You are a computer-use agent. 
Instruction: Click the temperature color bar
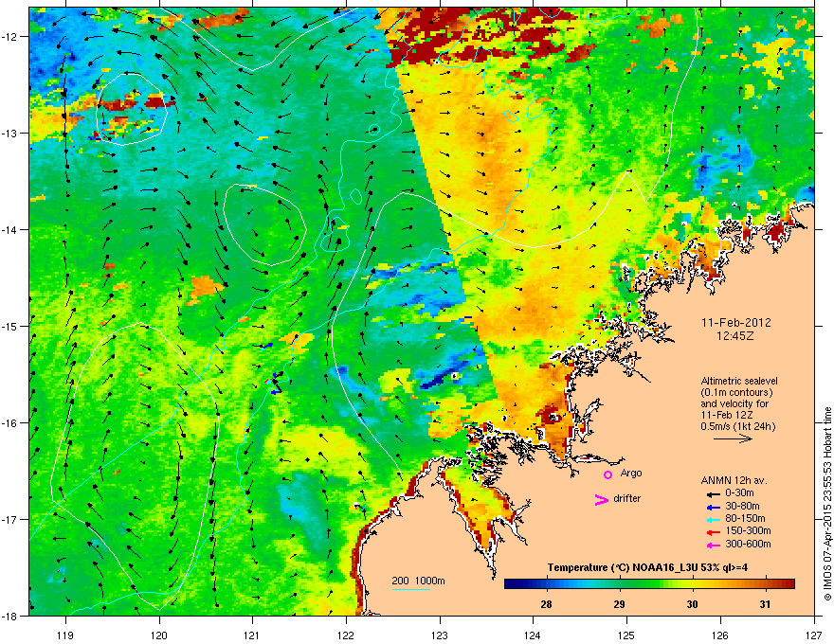point(649,584)
